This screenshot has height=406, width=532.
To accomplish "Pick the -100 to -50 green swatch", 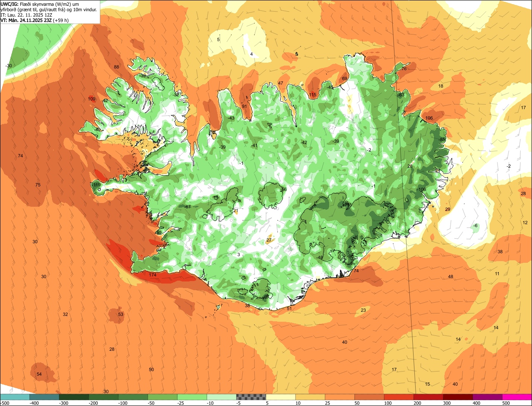I will coord(133,397).
